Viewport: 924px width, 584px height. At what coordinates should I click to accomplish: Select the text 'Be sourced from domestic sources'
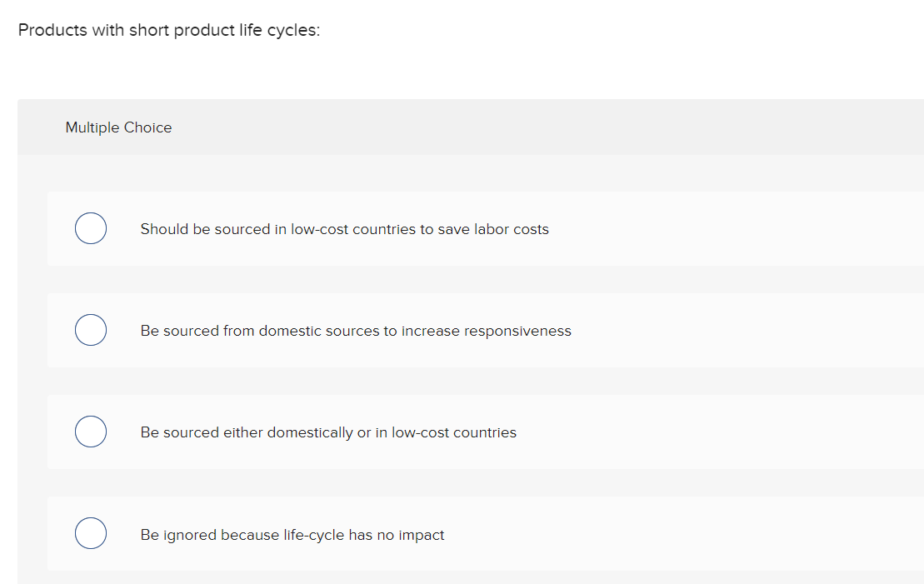(356, 331)
